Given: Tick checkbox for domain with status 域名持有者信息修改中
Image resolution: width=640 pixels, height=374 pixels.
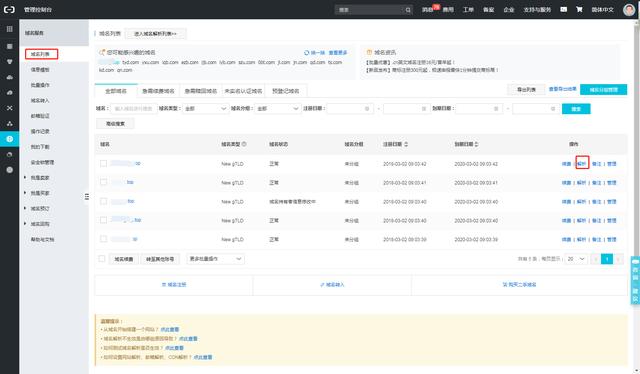Looking at the screenshot, I should tap(103, 201).
